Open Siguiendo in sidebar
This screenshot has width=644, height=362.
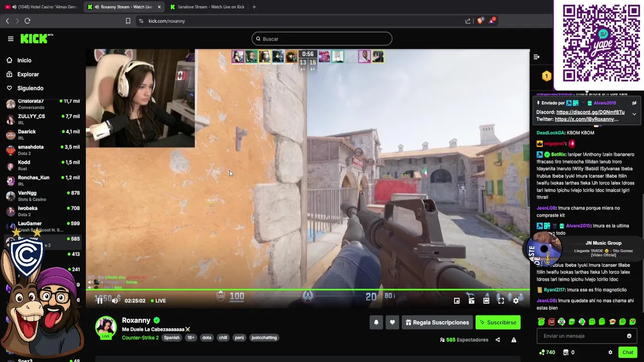[x=30, y=88]
